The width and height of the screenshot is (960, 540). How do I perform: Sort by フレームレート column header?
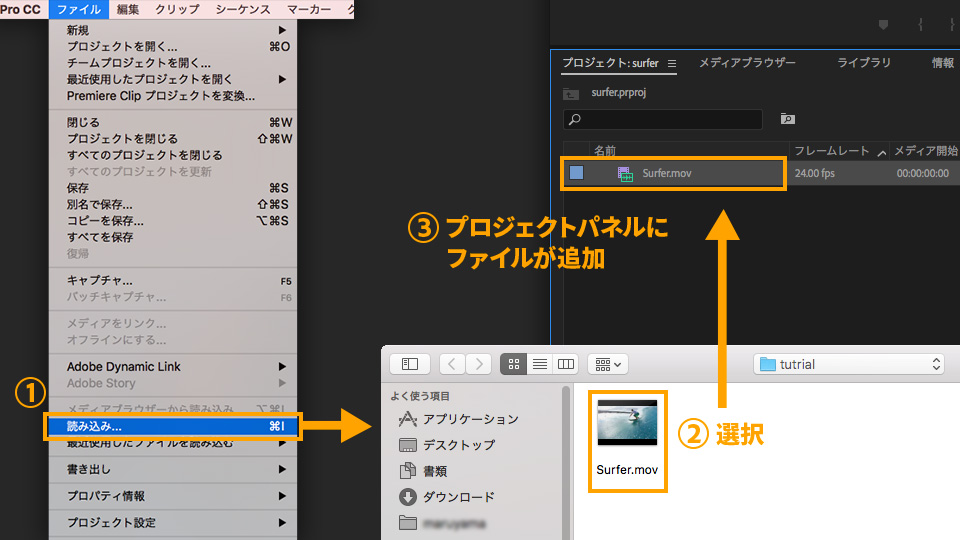(x=831, y=151)
